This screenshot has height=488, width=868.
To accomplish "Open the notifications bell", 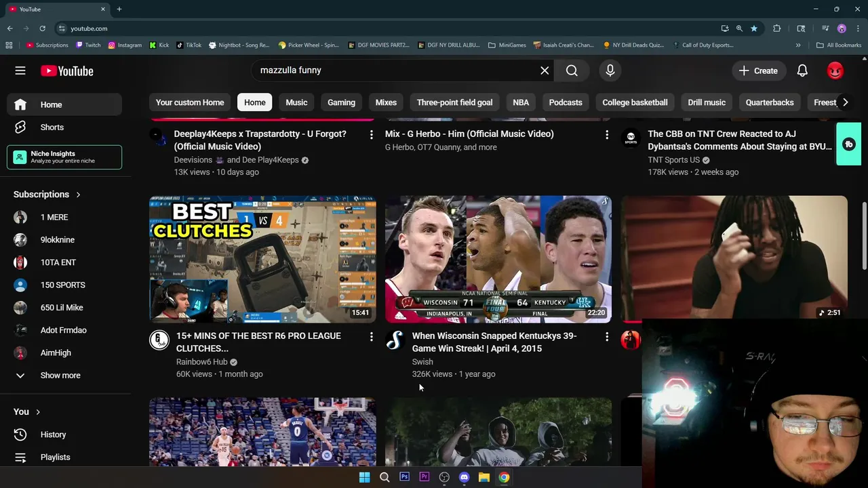I will 802,70.
